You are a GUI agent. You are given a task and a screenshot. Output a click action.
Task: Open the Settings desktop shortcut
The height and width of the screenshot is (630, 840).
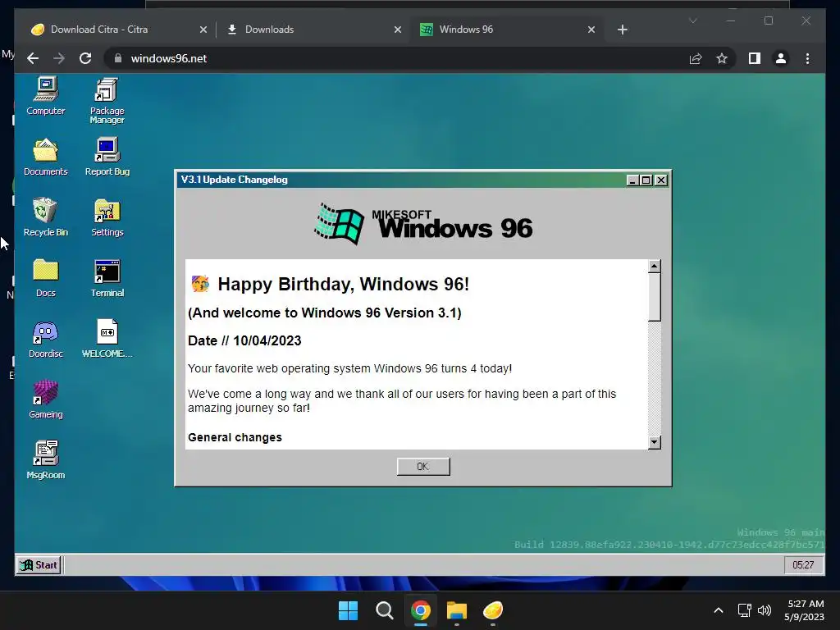[107, 217]
